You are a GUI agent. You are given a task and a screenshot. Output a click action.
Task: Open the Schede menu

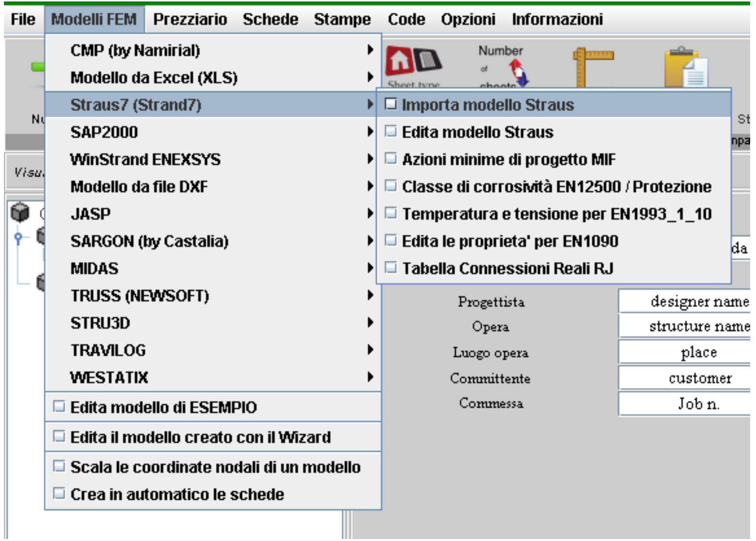pyautogui.click(x=270, y=20)
